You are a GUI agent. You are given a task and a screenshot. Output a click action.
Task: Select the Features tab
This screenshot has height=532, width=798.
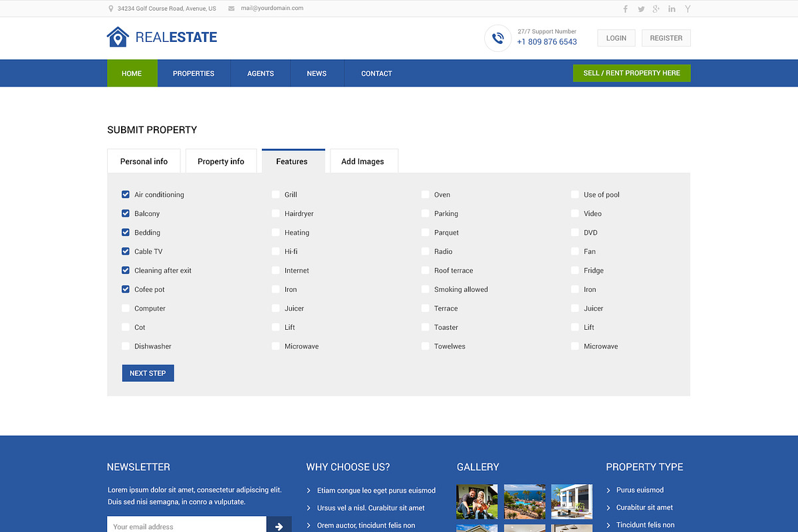click(292, 161)
